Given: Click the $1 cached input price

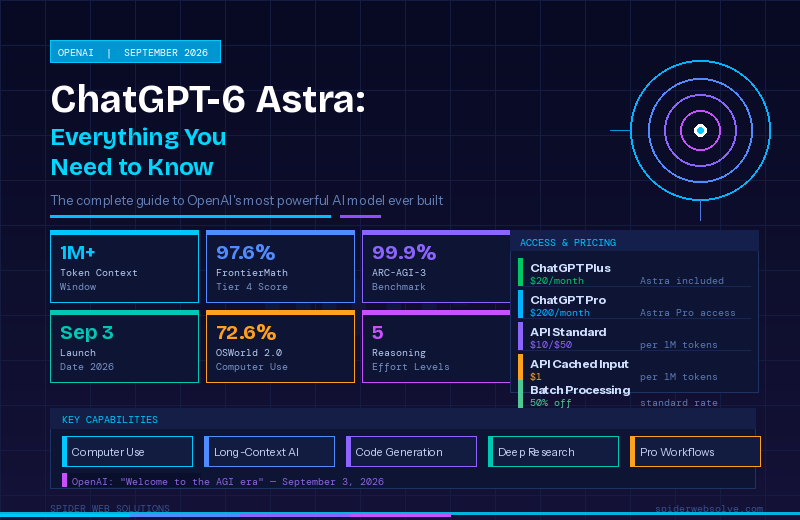Looking at the screenshot, I should tap(535, 377).
